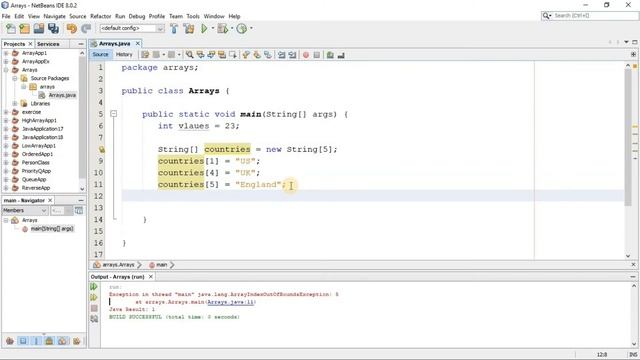
Task: Go to the next bookmark icon
Action: (x=257, y=55)
